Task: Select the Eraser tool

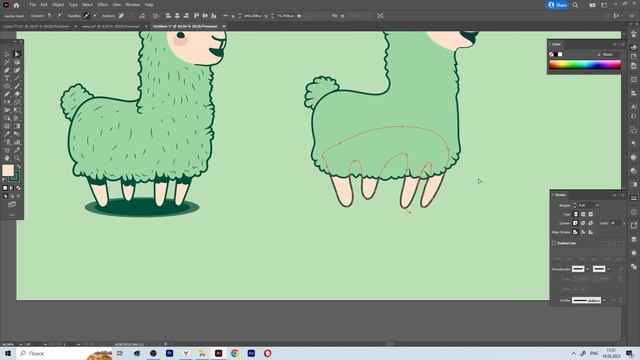Action: 17,94
